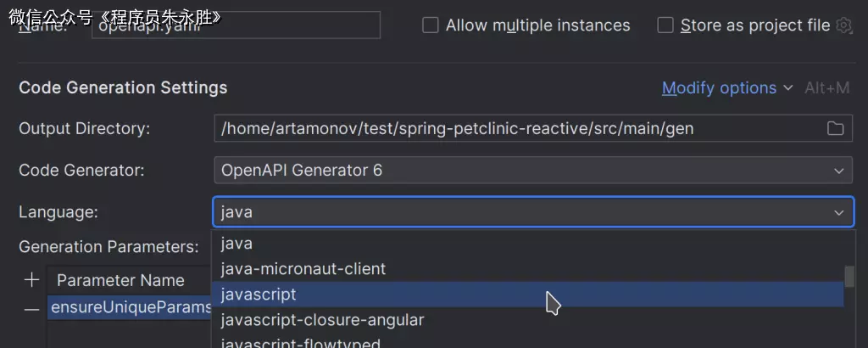Choose javascript-flowtyped language option
868x348 pixels.
pos(300,343)
